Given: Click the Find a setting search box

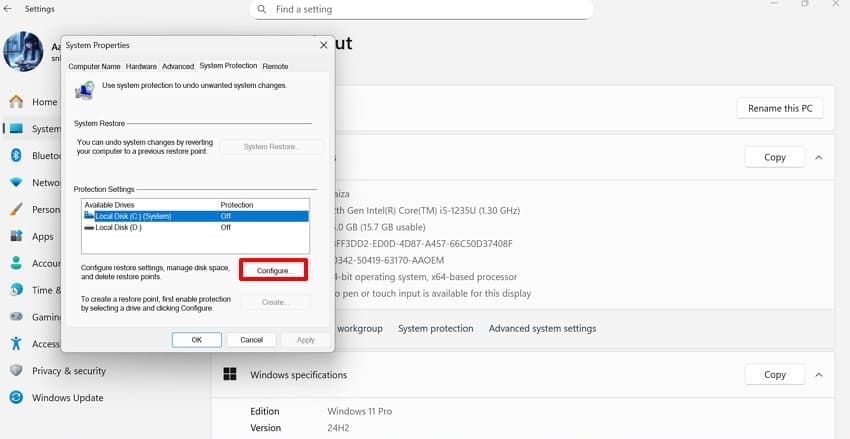Looking at the screenshot, I should 421,9.
